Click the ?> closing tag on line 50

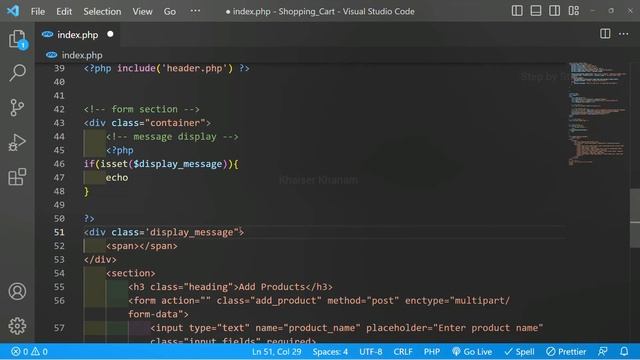click(89, 219)
